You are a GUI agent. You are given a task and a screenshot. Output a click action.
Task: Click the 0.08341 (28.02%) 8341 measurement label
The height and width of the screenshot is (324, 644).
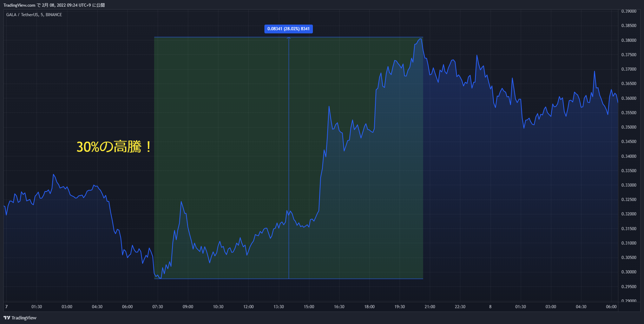[x=289, y=29]
